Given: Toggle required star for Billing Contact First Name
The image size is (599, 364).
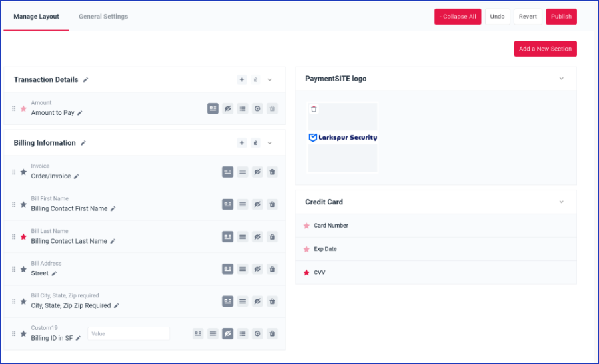Looking at the screenshot, I should click(24, 204).
